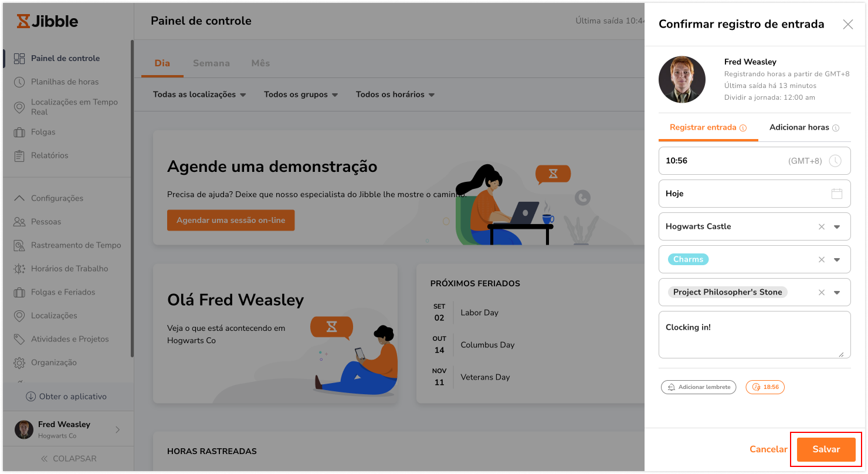Toggle the 18:56 auto clock-out chip

click(765, 387)
